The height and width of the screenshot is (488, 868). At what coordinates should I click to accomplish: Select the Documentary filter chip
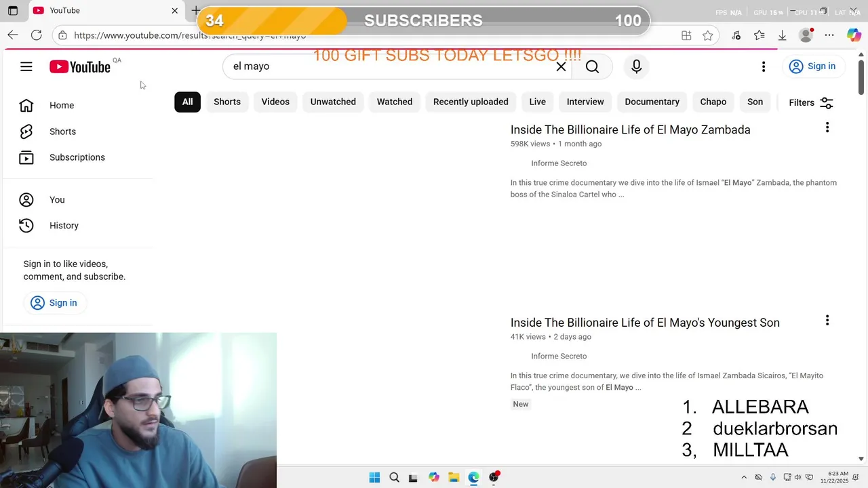[652, 102]
